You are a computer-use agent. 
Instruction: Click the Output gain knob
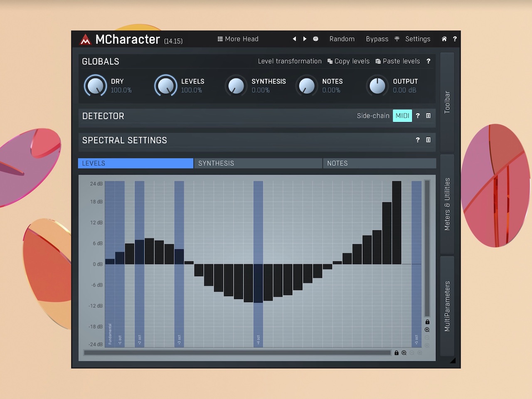[x=377, y=86]
